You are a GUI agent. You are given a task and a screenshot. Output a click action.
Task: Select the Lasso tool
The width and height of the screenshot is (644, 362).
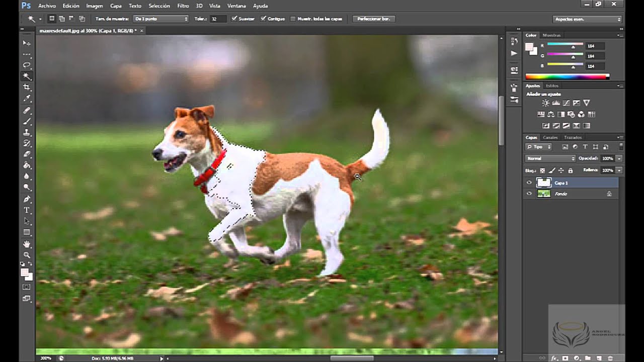pos(27,65)
